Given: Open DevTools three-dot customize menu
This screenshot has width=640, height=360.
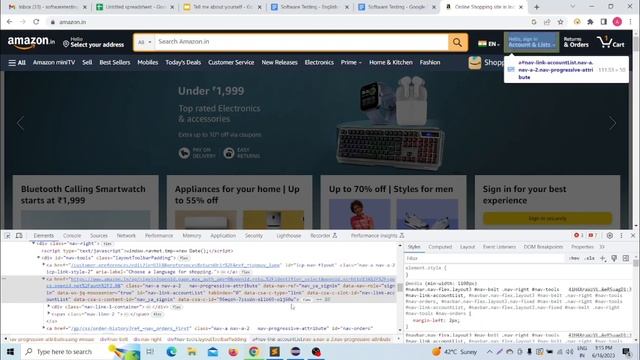Looking at the screenshot, I should click(x=621, y=236).
